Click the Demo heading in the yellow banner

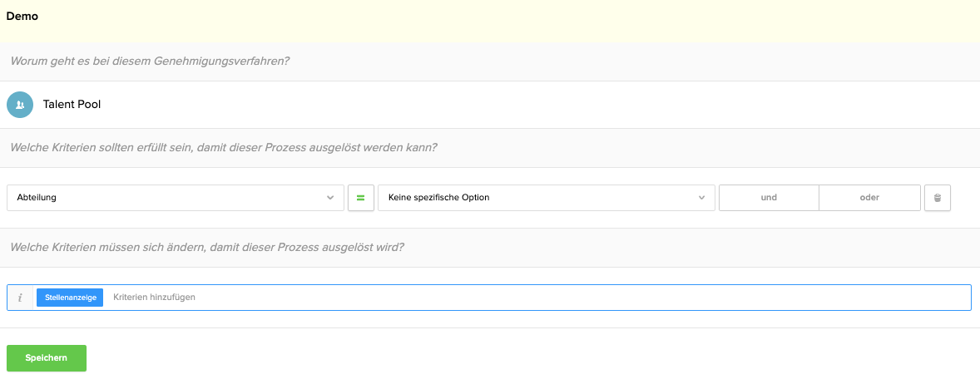22,17
